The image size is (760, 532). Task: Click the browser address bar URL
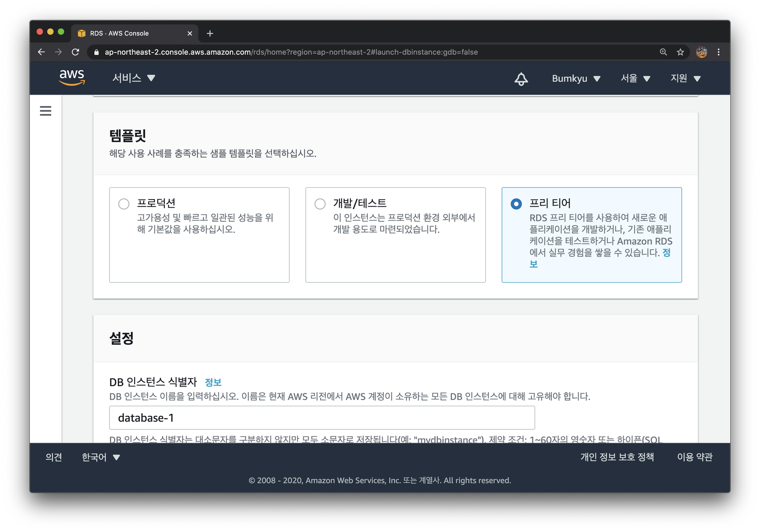291,52
